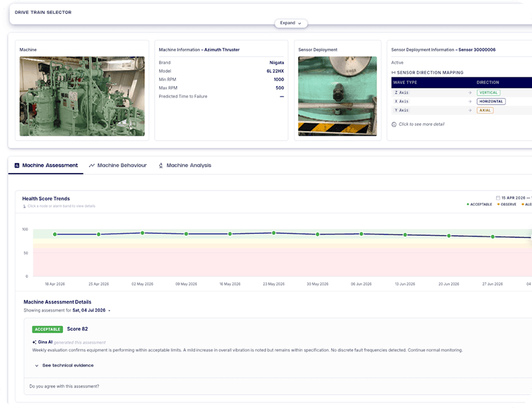The image size is (532, 408).
Task: Open the assessment date dropdown Sat, 04 Jul 2026
Action: [91, 311]
